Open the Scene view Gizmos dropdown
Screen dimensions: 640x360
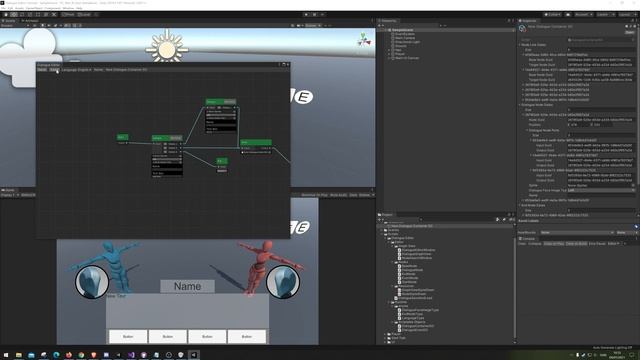313,25
